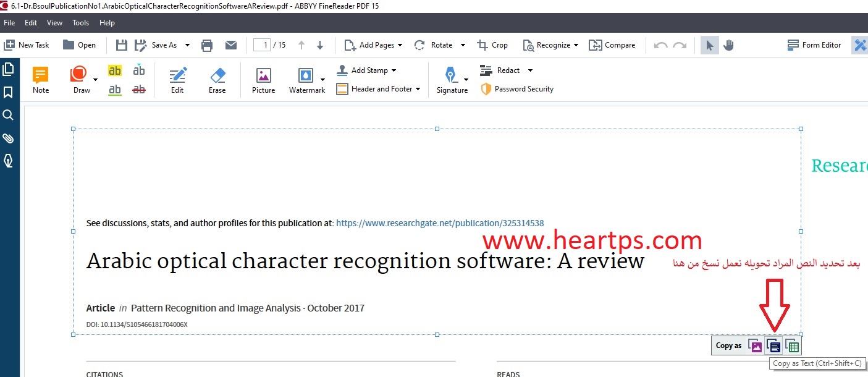Expand the Add Stamp dropdown
The image size is (868, 377).
point(394,70)
